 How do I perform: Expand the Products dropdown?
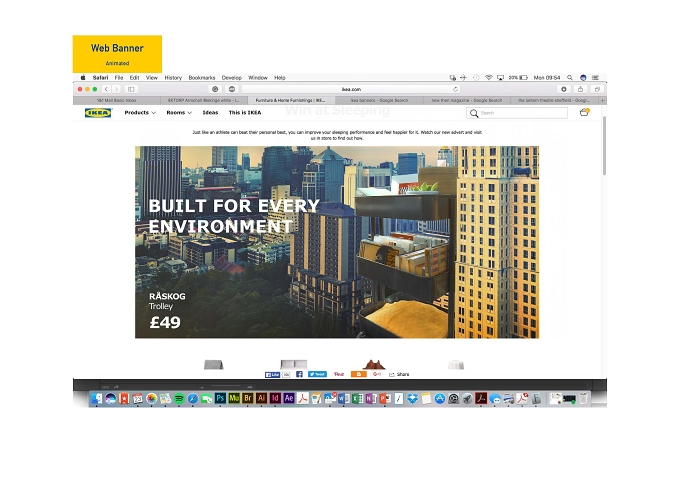point(140,113)
